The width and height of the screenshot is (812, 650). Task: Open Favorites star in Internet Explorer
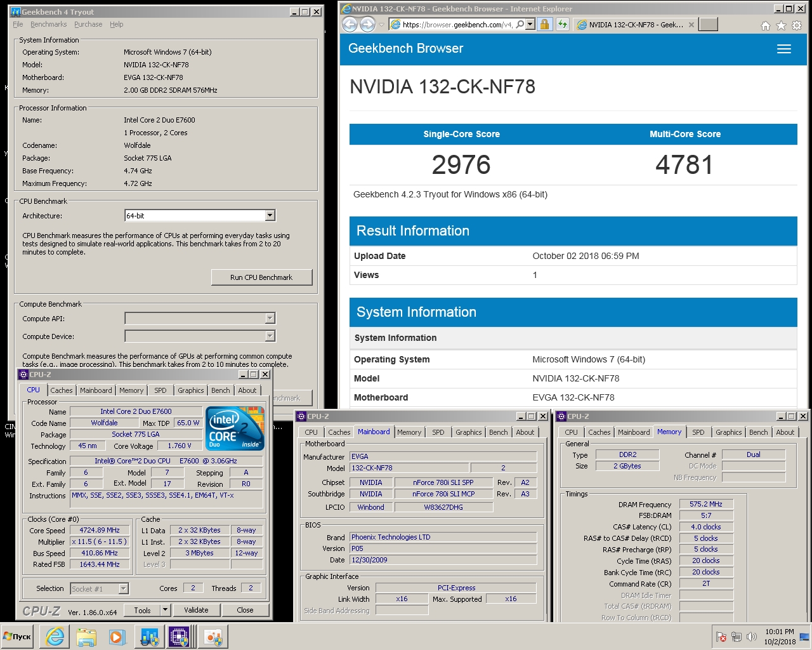coord(781,25)
